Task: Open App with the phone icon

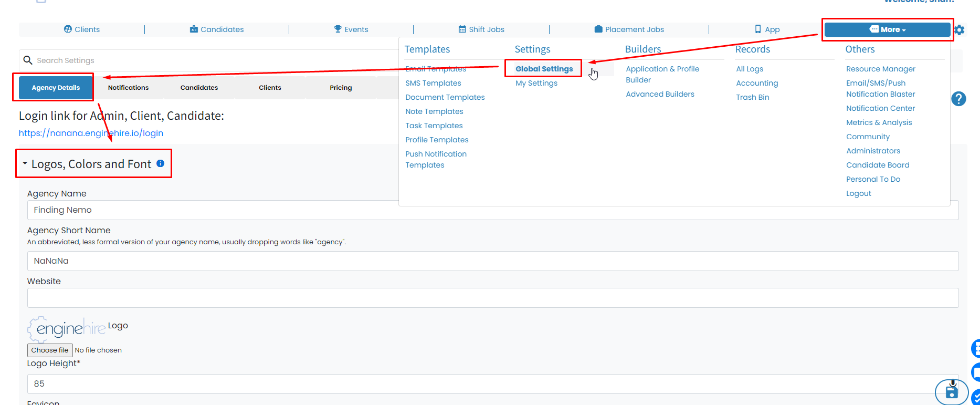Action: tap(767, 29)
